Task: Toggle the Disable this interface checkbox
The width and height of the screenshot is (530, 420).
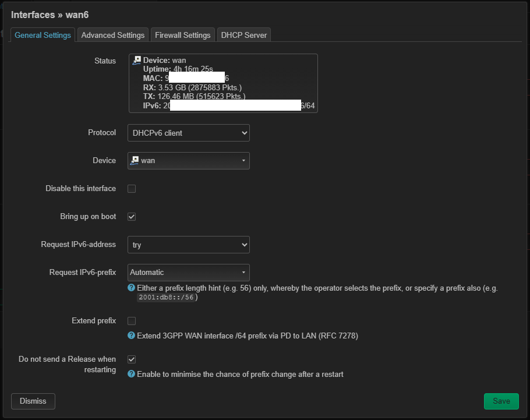Action: (x=132, y=189)
